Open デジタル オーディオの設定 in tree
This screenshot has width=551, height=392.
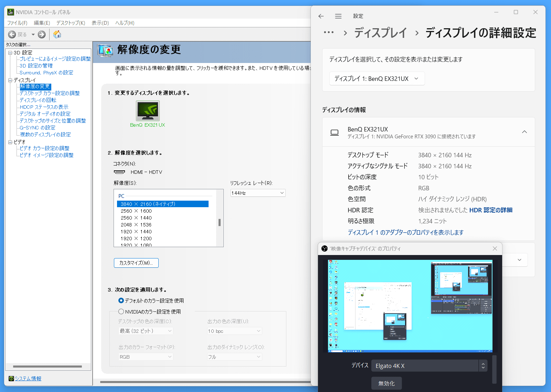[x=45, y=114]
